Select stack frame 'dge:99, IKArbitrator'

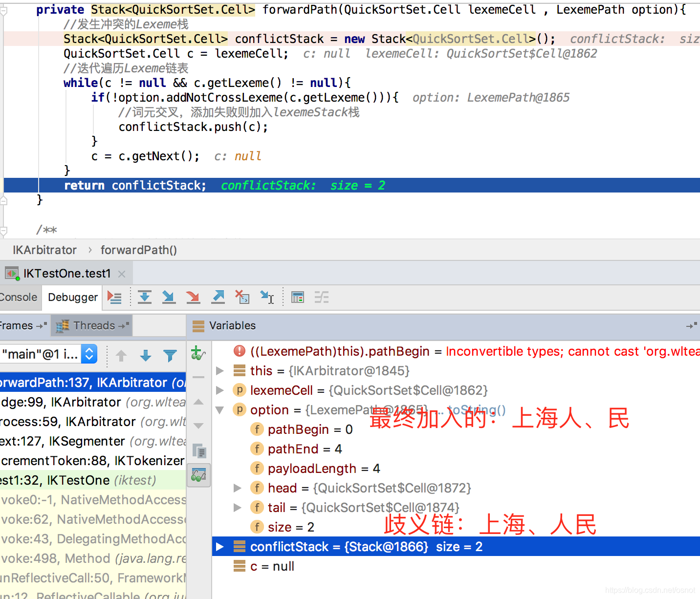click(93, 402)
